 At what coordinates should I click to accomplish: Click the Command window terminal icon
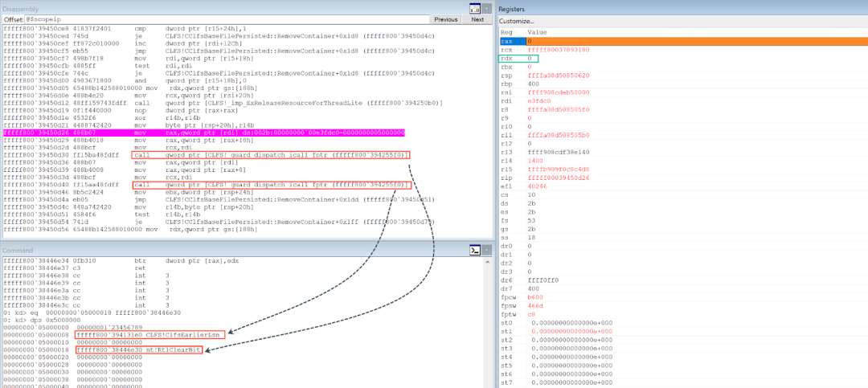(474, 251)
